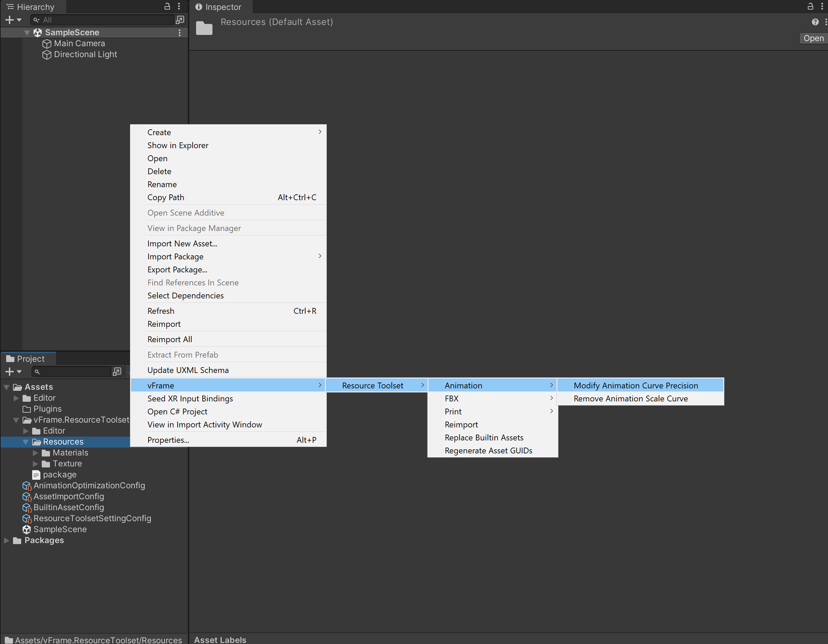Click Regenerate Asset GUIDs menu entry
Image resolution: width=828 pixels, height=644 pixels.
pos(488,451)
